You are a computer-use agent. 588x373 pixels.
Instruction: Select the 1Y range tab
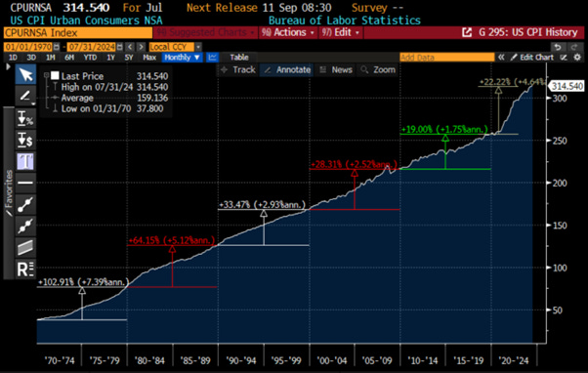pos(110,58)
